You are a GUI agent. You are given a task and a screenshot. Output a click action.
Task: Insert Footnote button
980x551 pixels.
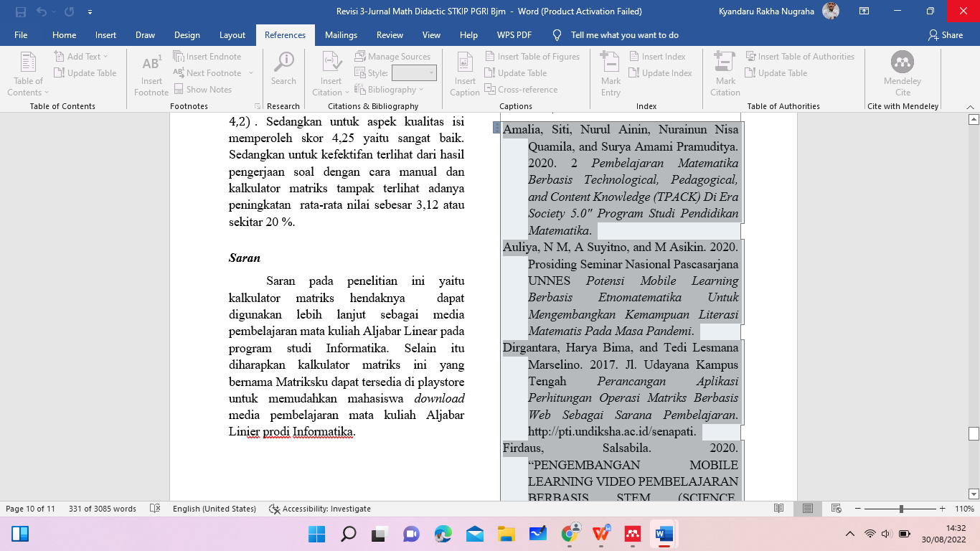click(x=151, y=74)
